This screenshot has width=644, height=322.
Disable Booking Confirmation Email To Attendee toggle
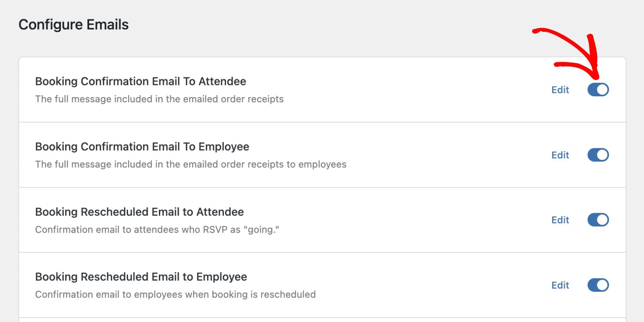tap(598, 89)
